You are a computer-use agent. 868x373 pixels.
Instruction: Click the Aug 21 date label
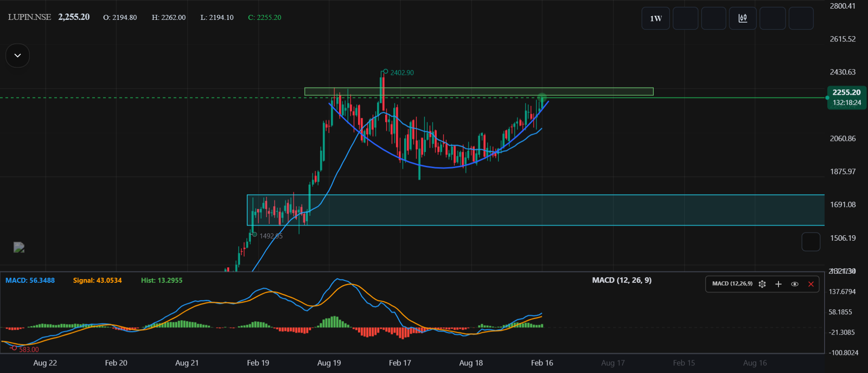[x=187, y=363]
